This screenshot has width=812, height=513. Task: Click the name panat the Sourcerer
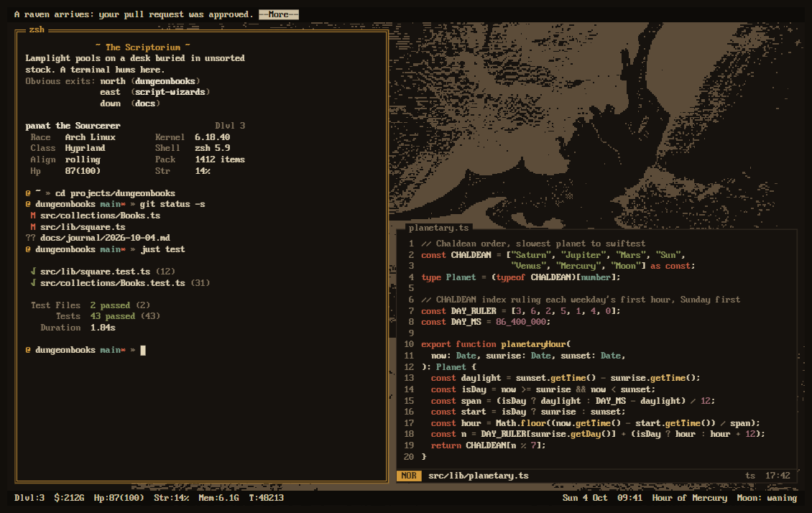coord(73,126)
